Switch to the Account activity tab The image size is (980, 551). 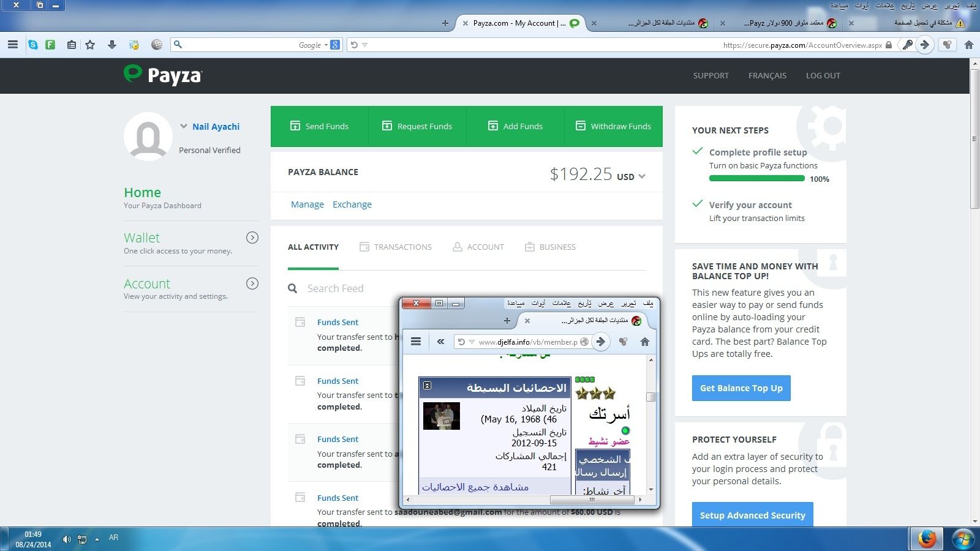pos(478,247)
